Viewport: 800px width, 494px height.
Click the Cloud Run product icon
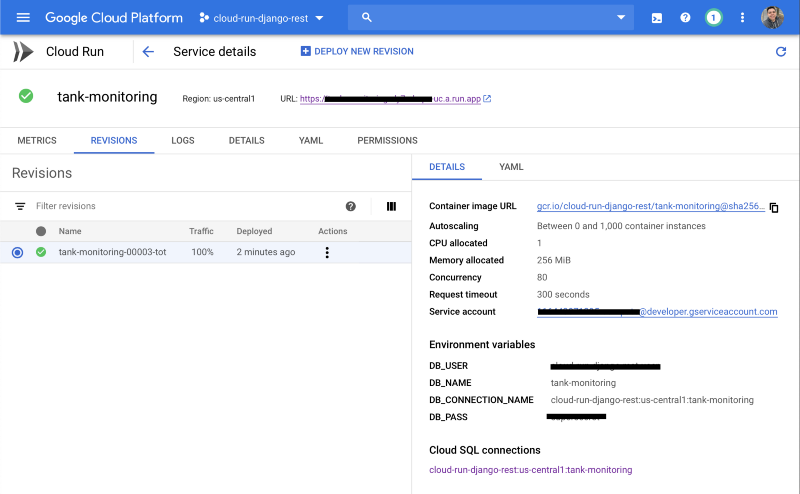23,52
